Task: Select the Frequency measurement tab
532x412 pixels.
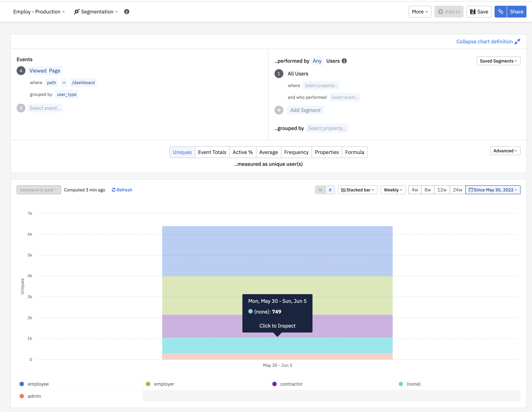Action: 296,152
